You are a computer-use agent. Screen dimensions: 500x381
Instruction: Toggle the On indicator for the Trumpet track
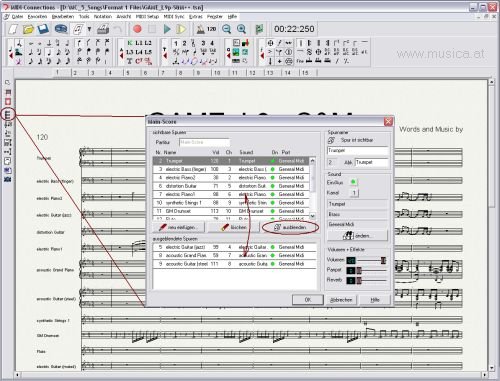tap(273, 161)
